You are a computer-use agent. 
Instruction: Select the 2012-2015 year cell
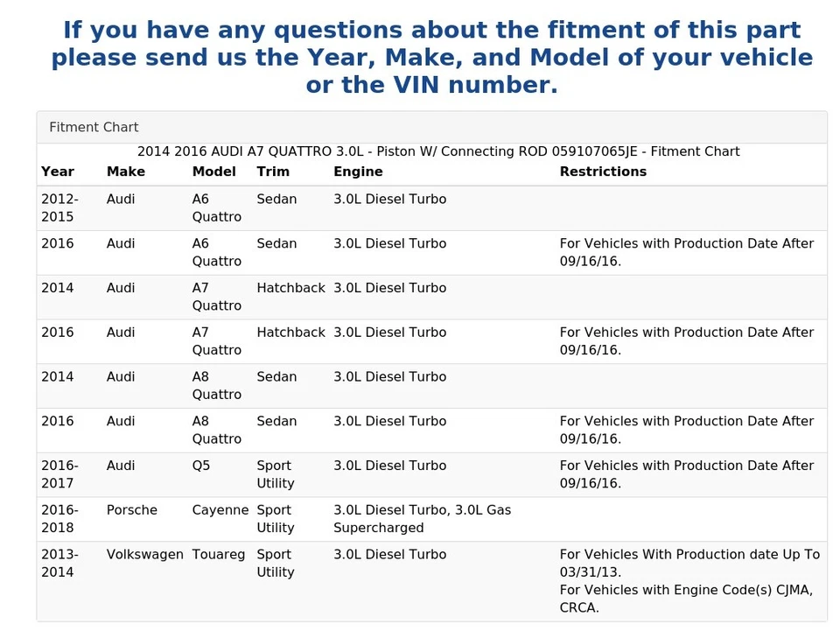[59, 207]
